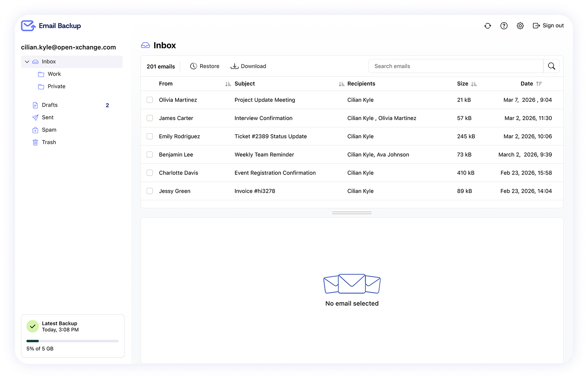
Task: Select the Olivia Martinez email checkbox
Action: click(150, 100)
